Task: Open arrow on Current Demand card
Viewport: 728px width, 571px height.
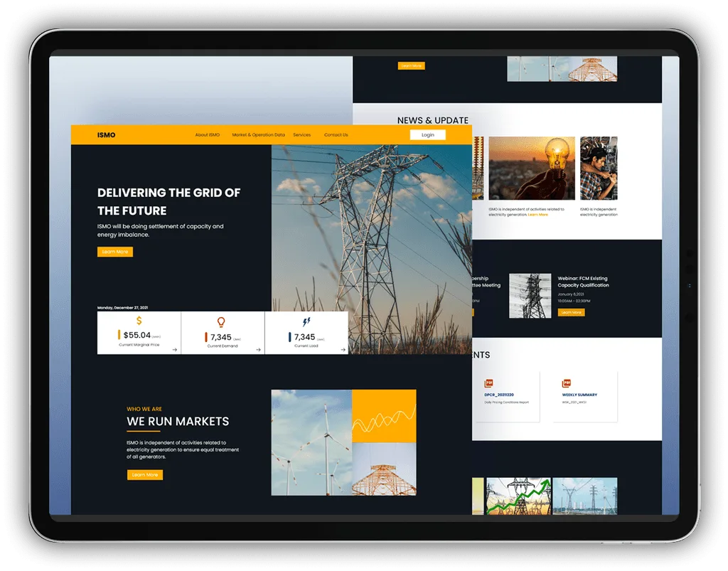Action: click(258, 350)
